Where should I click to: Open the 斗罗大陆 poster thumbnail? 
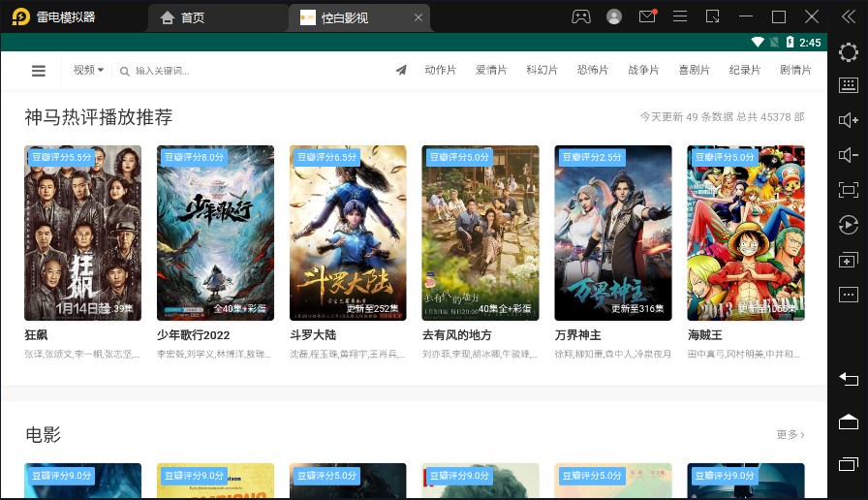coord(348,233)
